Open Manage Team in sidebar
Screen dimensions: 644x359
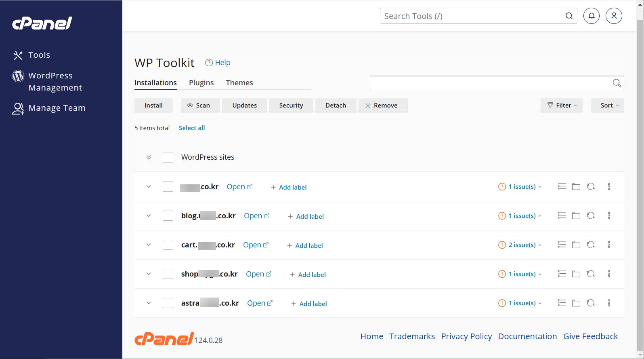pos(49,108)
